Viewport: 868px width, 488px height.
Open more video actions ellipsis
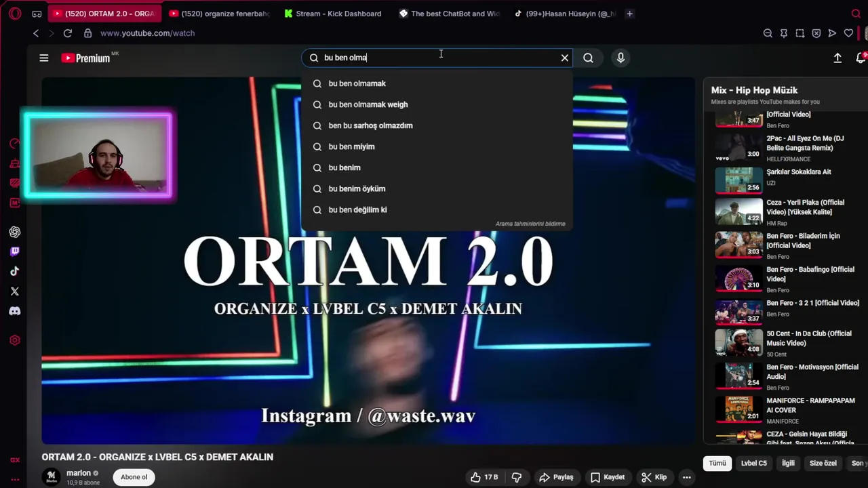pos(687,477)
